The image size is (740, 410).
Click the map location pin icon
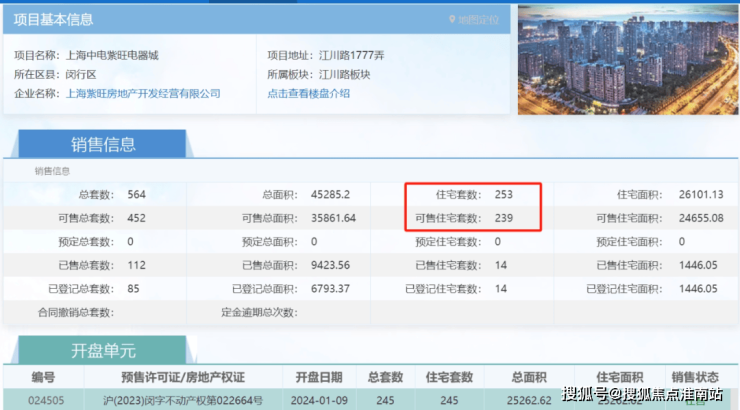[x=453, y=19]
